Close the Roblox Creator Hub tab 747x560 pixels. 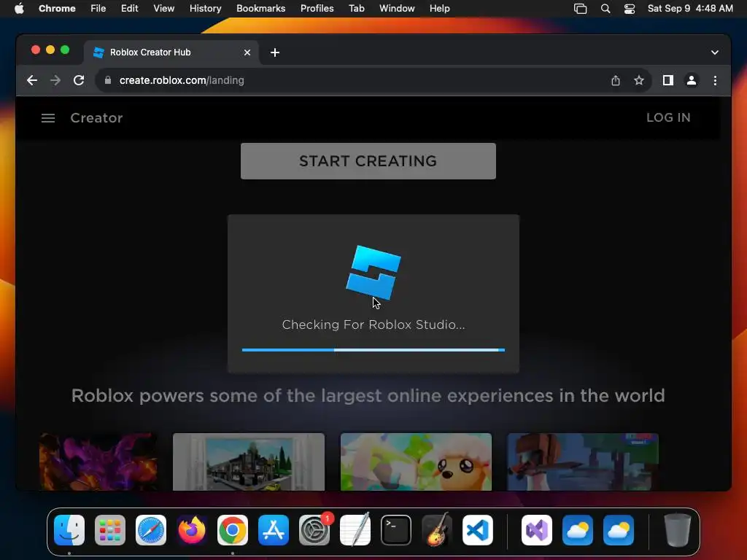247,52
